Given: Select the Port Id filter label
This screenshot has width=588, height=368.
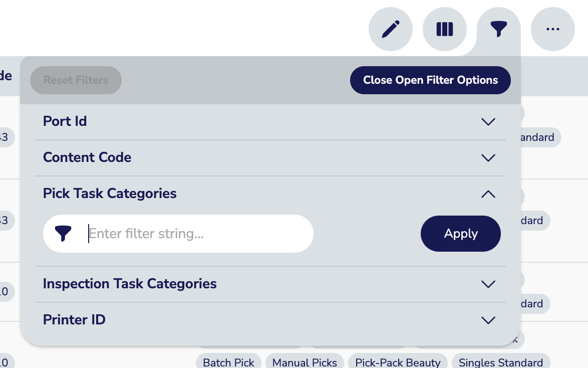Looking at the screenshot, I should point(65,121).
